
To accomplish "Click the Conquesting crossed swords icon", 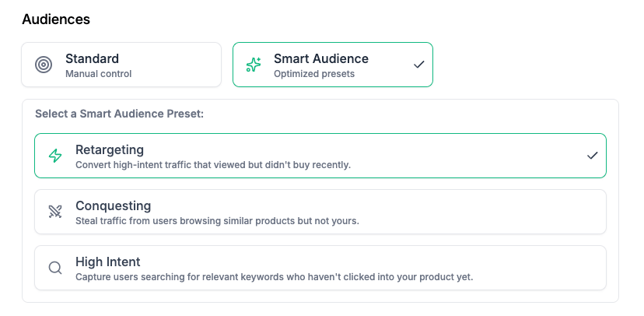I will pyautogui.click(x=55, y=212).
